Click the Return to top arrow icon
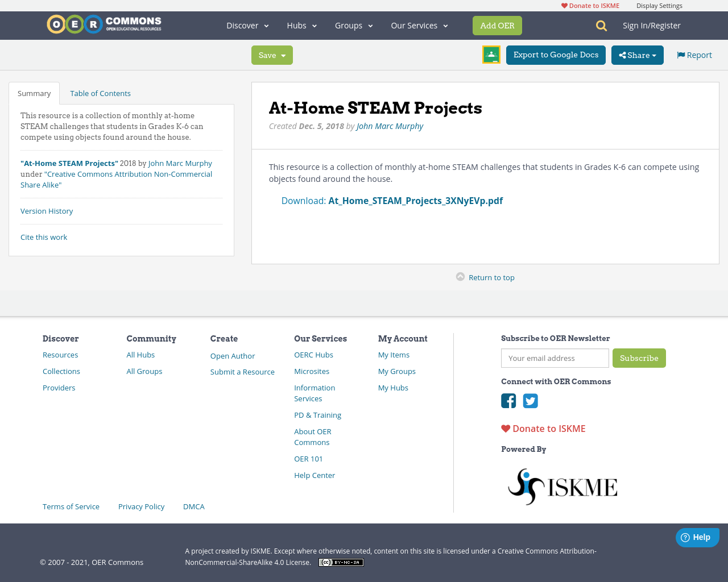 click(459, 276)
